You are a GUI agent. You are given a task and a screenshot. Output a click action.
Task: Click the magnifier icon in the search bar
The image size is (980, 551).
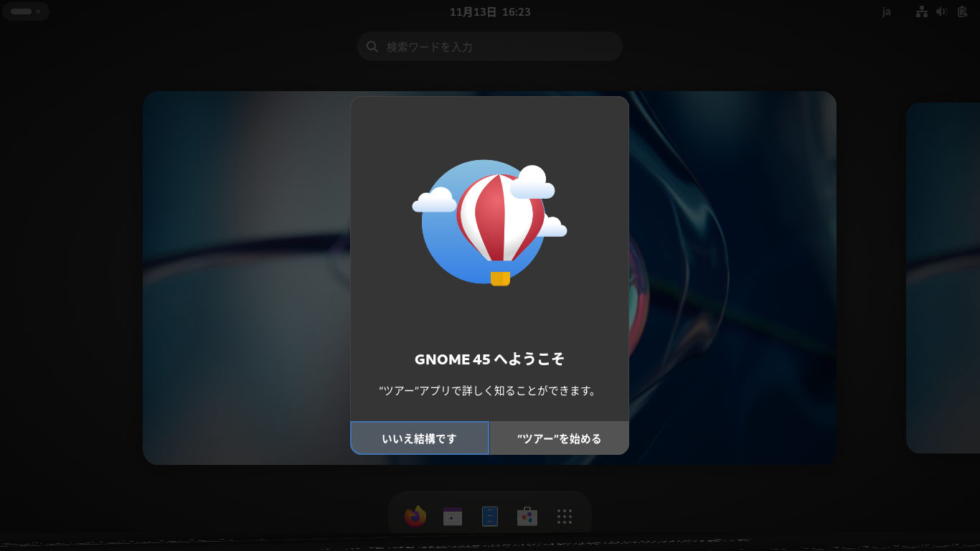tap(372, 47)
